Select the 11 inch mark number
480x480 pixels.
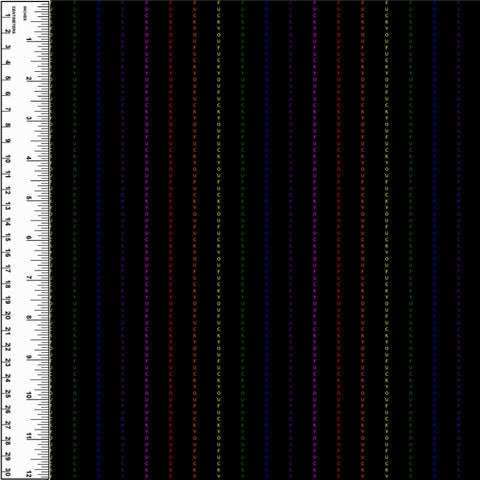(x=29, y=436)
